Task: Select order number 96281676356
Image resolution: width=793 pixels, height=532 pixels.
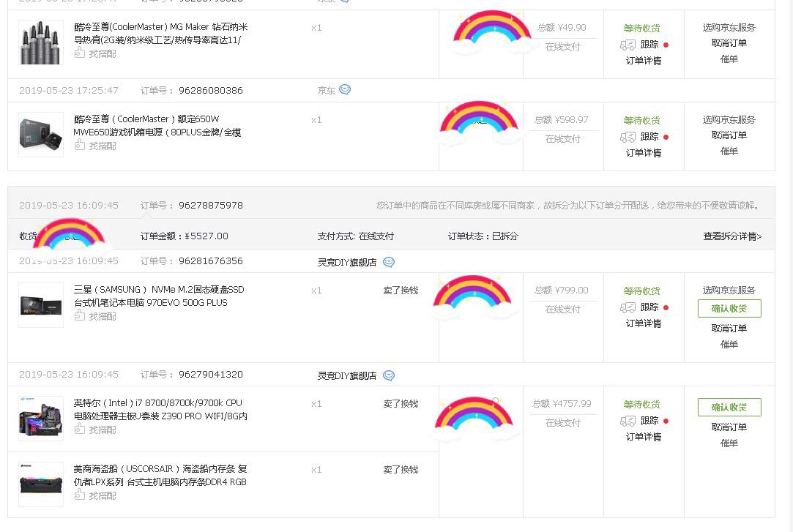Action: (x=211, y=261)
